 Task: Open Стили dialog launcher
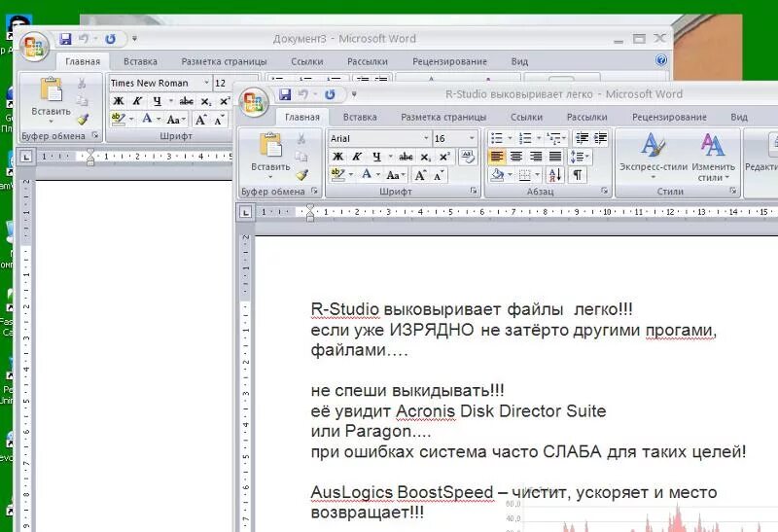tap(732, 191)
